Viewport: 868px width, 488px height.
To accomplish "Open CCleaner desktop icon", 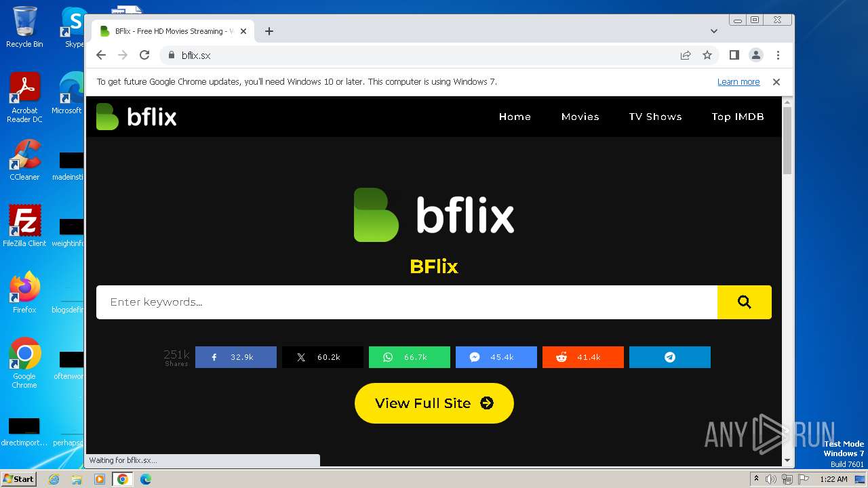I will [24, 160].
